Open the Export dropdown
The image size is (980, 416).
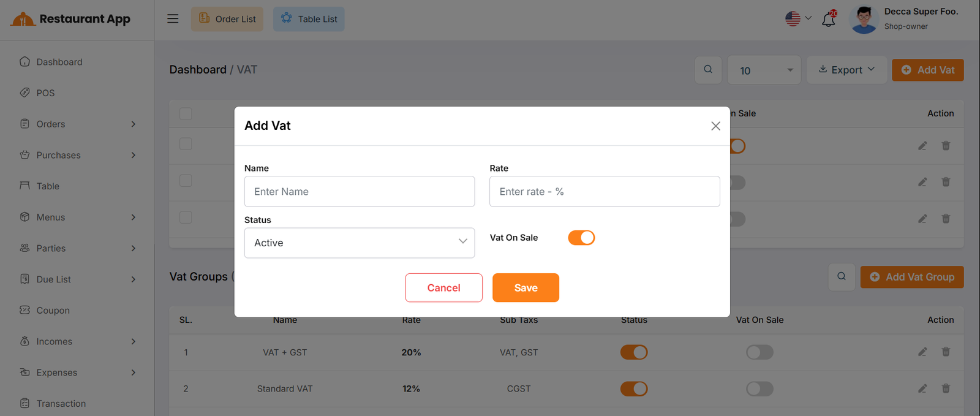(846, 70)
